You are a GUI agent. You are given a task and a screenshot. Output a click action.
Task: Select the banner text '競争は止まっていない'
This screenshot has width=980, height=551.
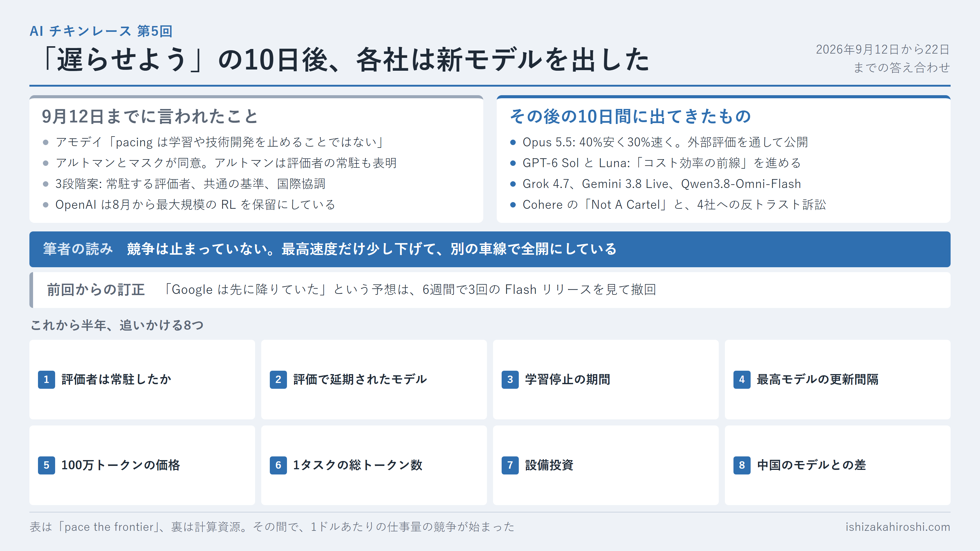[x=372, y=249]
